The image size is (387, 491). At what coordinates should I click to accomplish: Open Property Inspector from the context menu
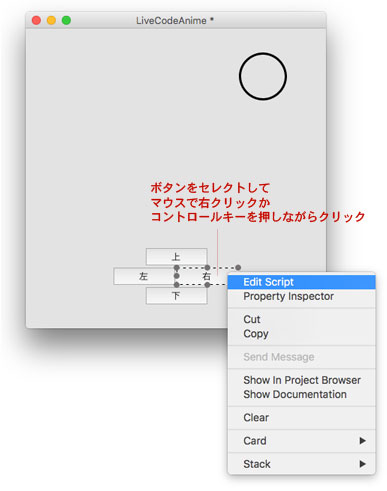click(x=301, y=296)
